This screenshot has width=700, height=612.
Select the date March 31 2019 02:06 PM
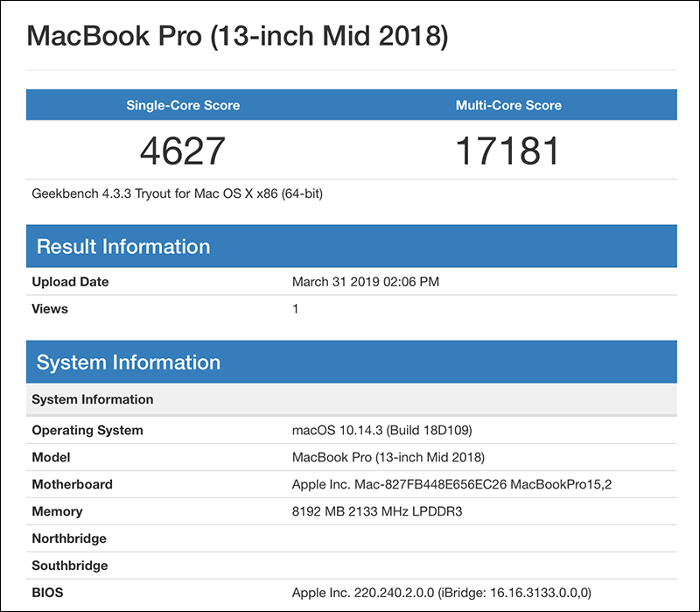point(366,282)
